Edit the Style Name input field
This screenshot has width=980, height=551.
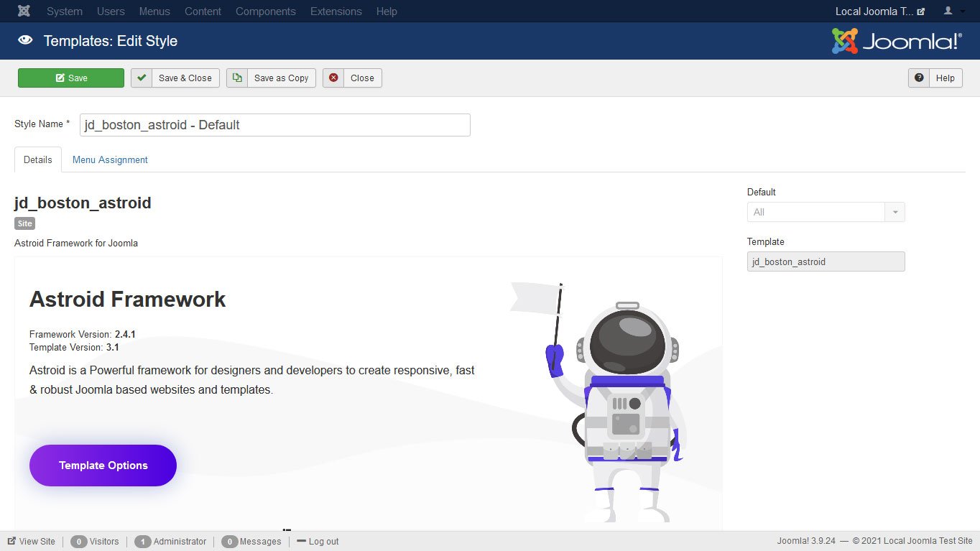(x=275, y=125)
